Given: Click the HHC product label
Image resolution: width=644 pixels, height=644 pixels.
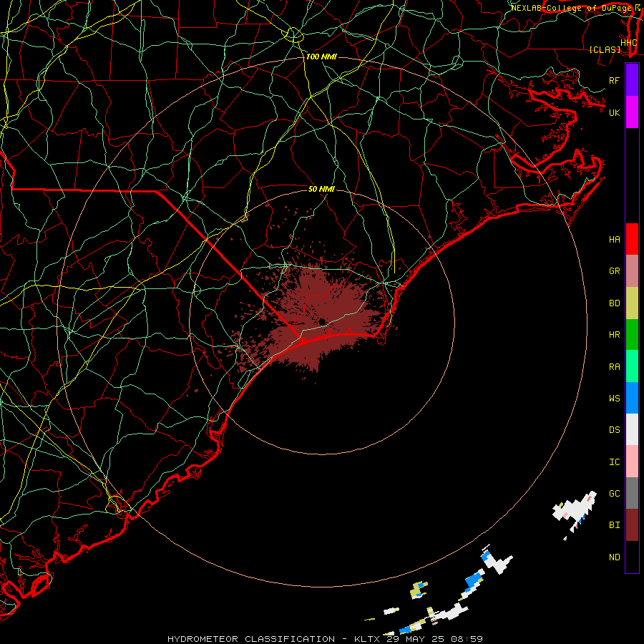Looking at the screenshot, I should tap(628, 43).
